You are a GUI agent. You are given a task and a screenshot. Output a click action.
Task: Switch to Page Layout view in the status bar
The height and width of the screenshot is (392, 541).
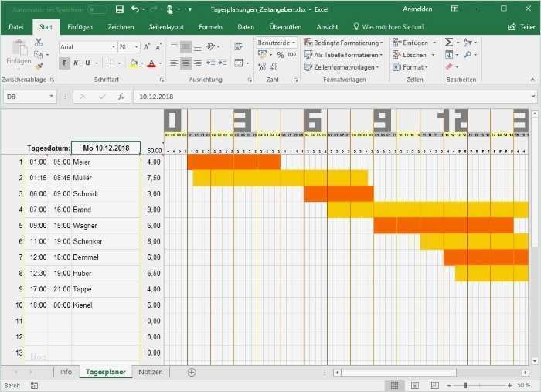[x=415, y=385]
